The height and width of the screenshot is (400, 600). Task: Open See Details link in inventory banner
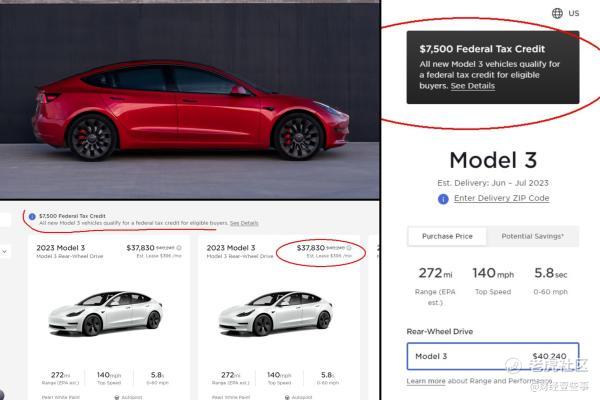point(244,223)
